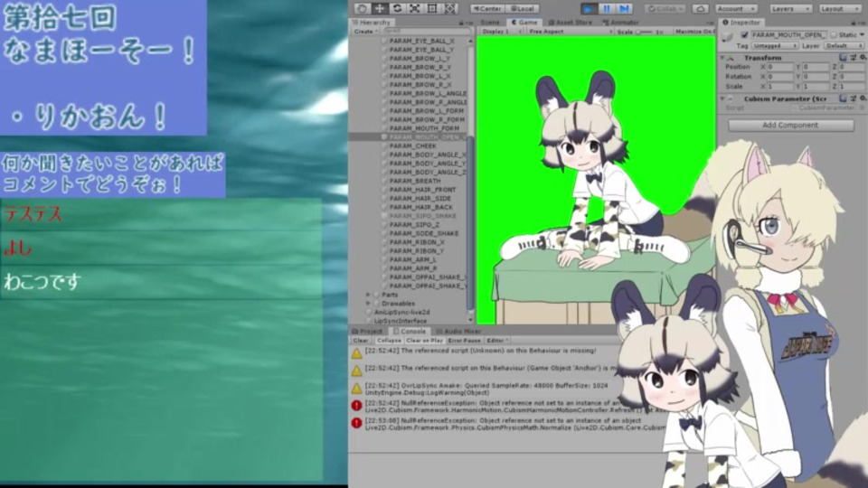Click the Position X field in Transform
Image resolution: width=868 pixels, height=488 pixels.
tap(780, 67)
